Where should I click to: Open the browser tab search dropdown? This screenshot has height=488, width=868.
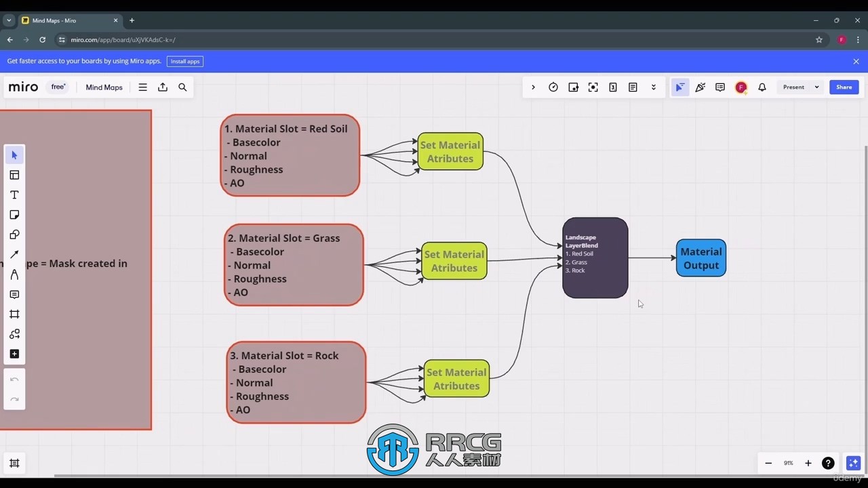point(9,20)
